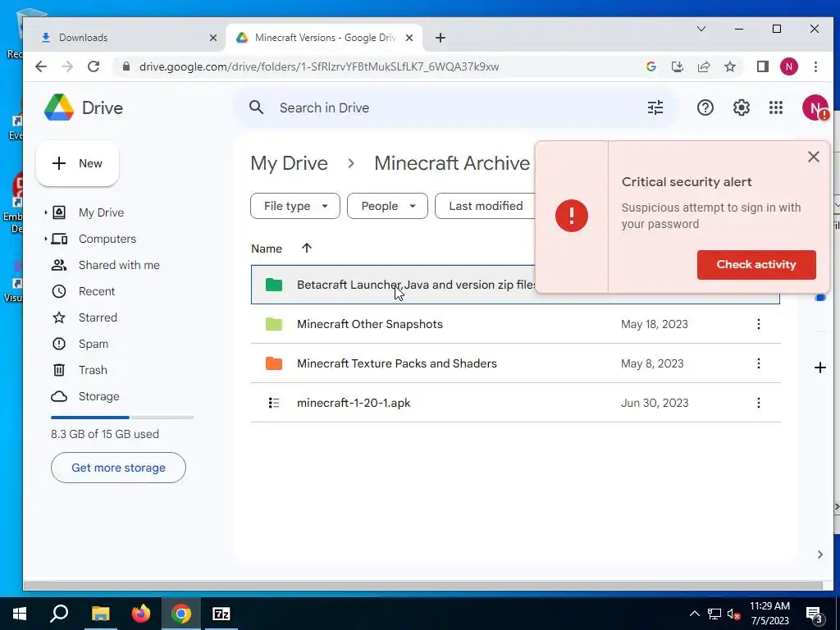Open Windows Start menu

coord(20,614)
